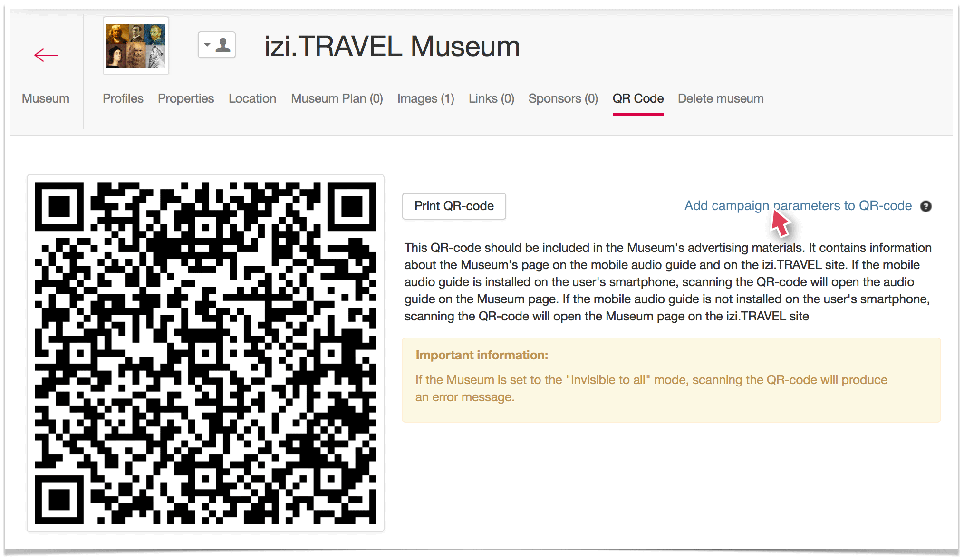Open Add campaign parameters to QR-code link
The height and width of the screenshot is (560, 964).
click(798, 206)
